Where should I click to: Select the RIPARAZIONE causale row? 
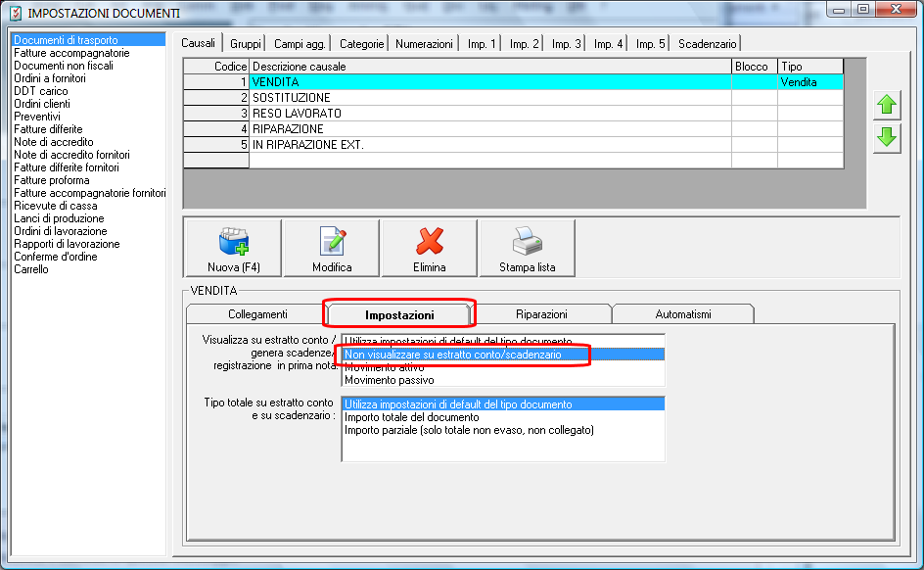pyautogui.click(x=513, y=129)
